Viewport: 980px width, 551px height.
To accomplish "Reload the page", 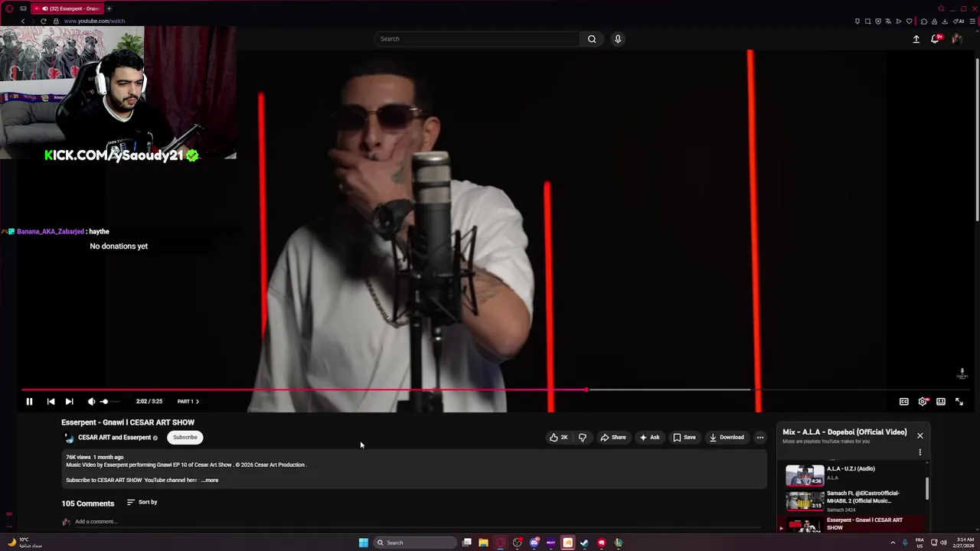I will tap(44, 21).
